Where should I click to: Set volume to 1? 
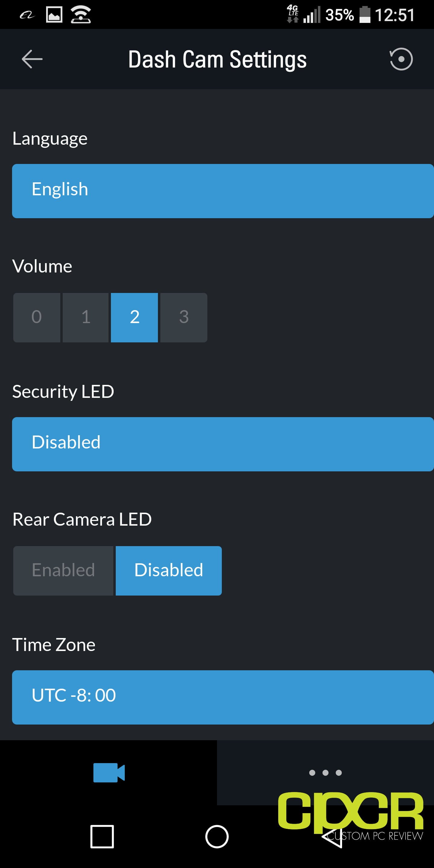86,317
